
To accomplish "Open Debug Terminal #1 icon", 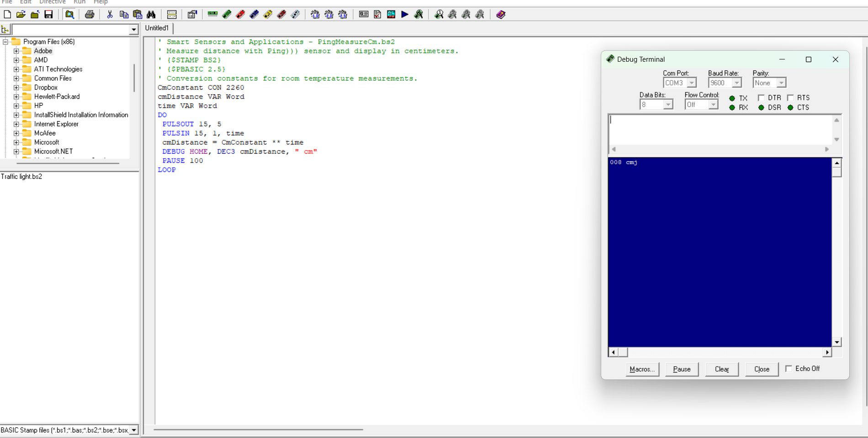I will [x=439, y=15].
